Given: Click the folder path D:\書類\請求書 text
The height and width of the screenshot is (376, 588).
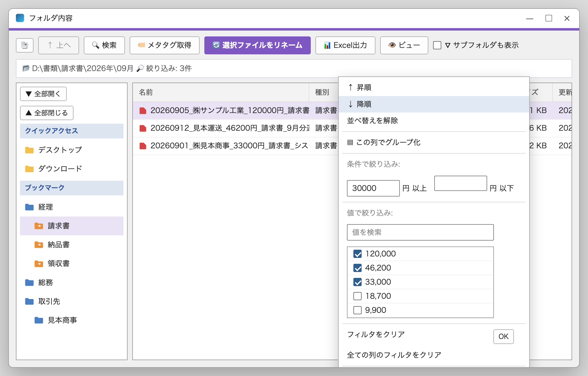Looking at the screenshot, I should point(83,68).
